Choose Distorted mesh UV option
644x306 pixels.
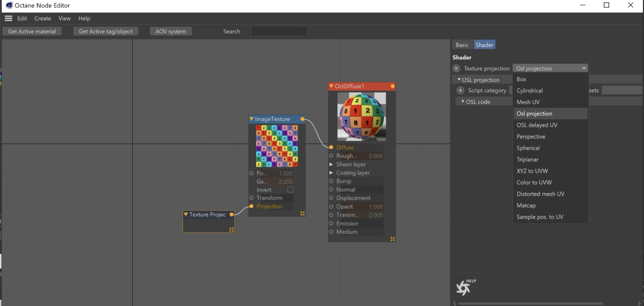pos(550,194)
